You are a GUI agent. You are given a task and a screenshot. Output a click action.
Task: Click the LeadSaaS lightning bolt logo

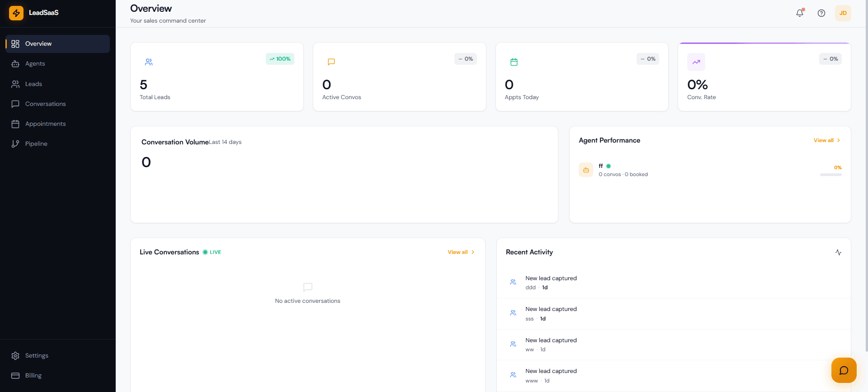(x=16, y=13)
